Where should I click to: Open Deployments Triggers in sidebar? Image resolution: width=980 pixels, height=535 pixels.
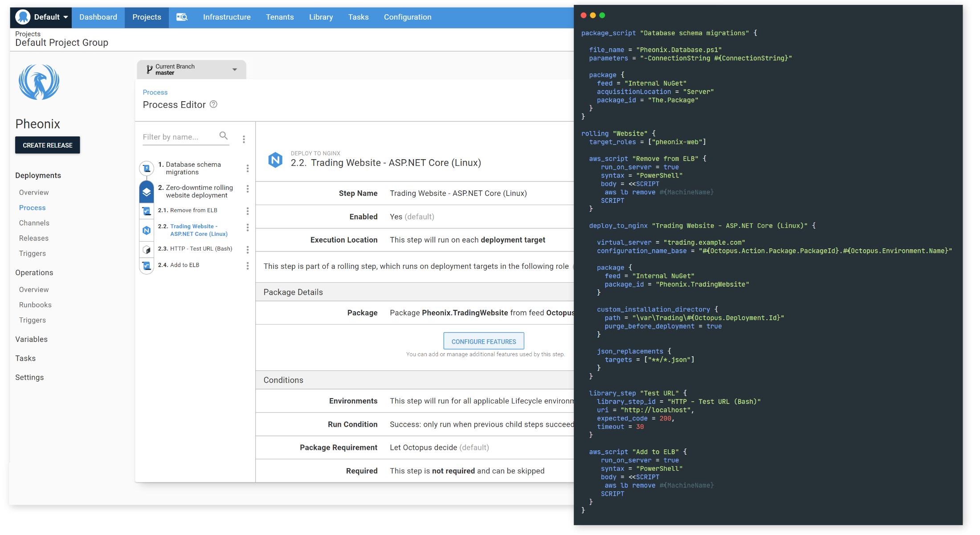[32, 253]
